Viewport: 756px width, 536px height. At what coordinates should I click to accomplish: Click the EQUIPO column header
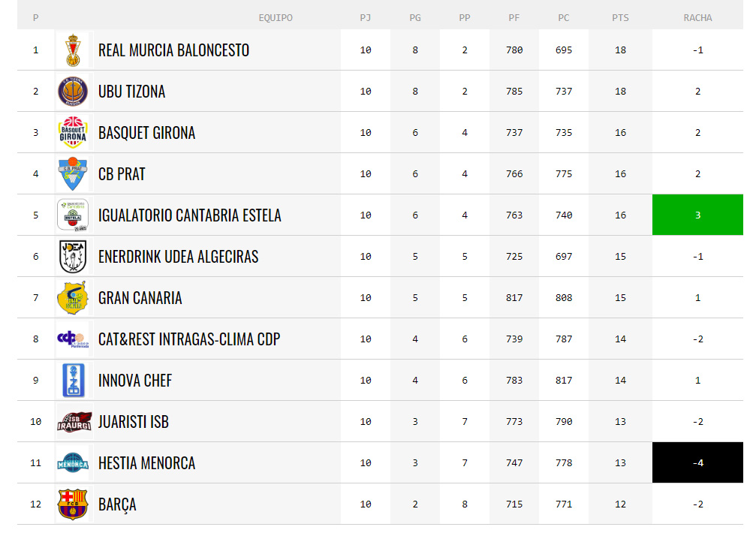pos(276,18)
